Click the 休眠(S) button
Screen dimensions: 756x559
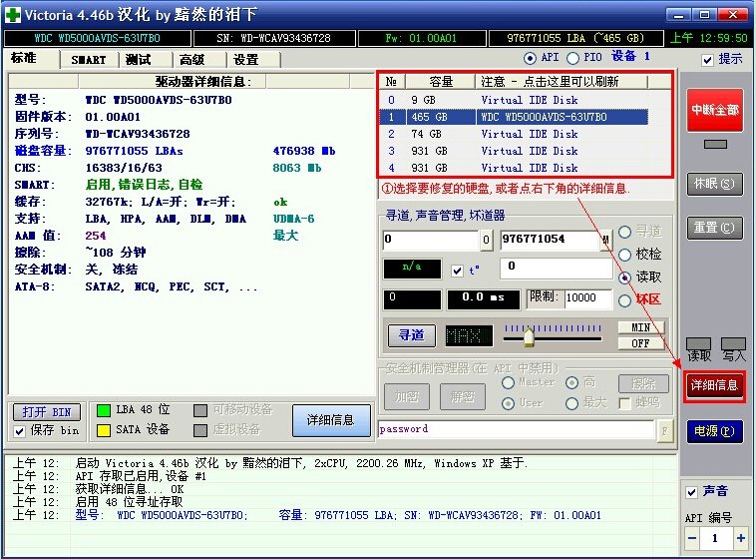pos(714,184)
